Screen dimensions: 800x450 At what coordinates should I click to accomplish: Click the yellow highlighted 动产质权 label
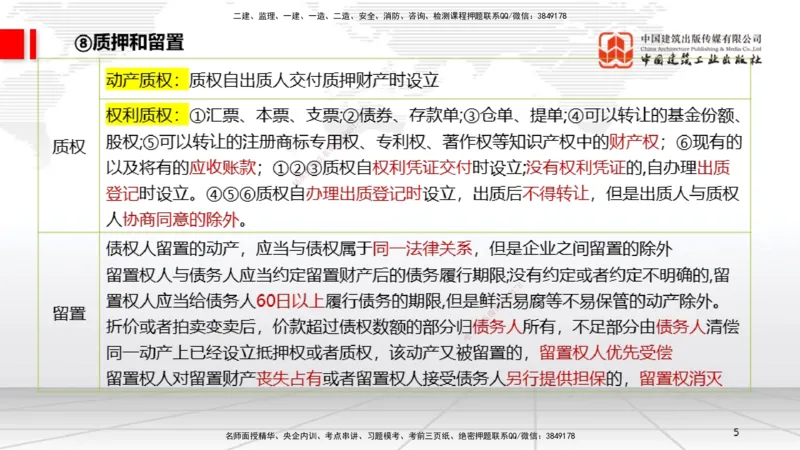146,80
